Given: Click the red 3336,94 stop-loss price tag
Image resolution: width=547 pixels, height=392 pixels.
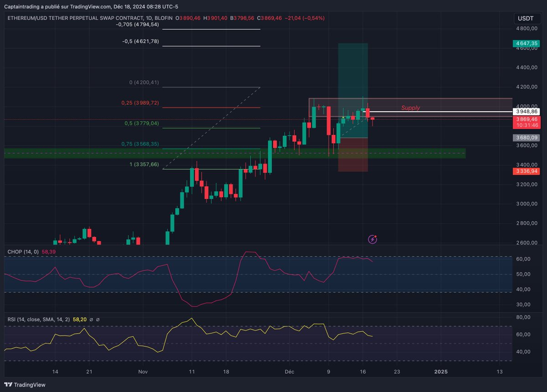Looking at the screenshot, I should coord(526,171).
